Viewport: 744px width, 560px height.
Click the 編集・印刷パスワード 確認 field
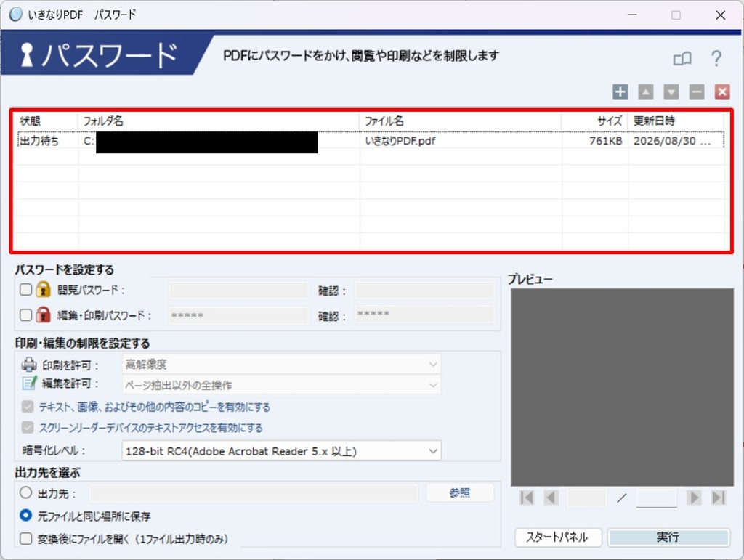click(x=424, y=314)
